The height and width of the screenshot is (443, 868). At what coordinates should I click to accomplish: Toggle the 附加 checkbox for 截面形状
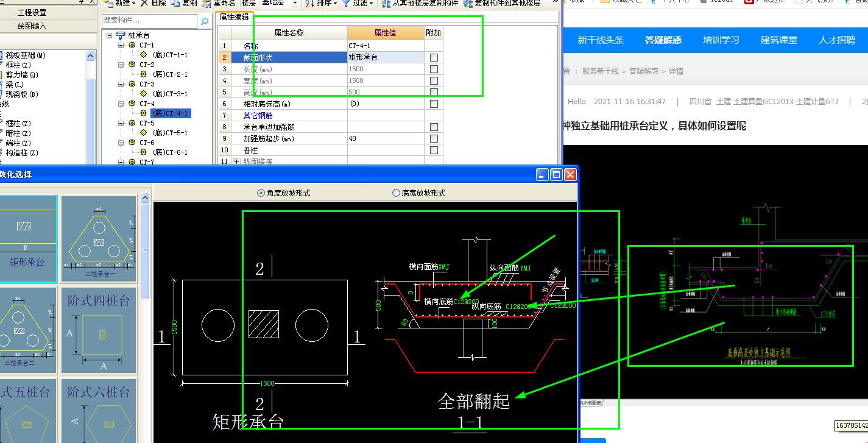point(434,57)
